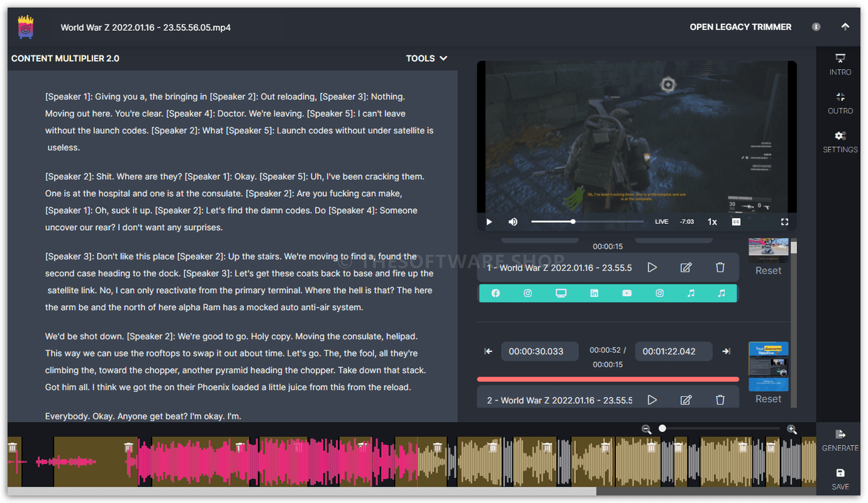Image resolution: width=868 pixels, height=503 pixels.
Task: Click the end time field 00:01:22.042
Action: [x=674, y=351]
